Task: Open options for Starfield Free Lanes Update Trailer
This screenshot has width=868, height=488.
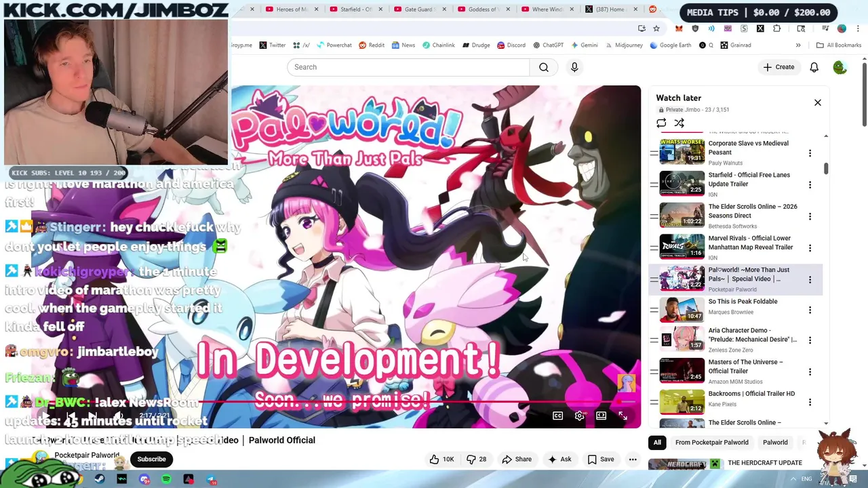Action: (x=810, y=184)
